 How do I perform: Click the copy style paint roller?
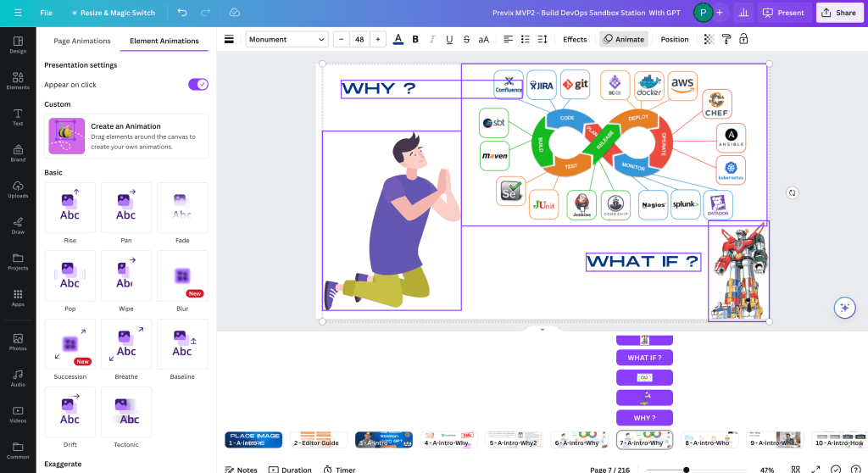click(726, 39)
